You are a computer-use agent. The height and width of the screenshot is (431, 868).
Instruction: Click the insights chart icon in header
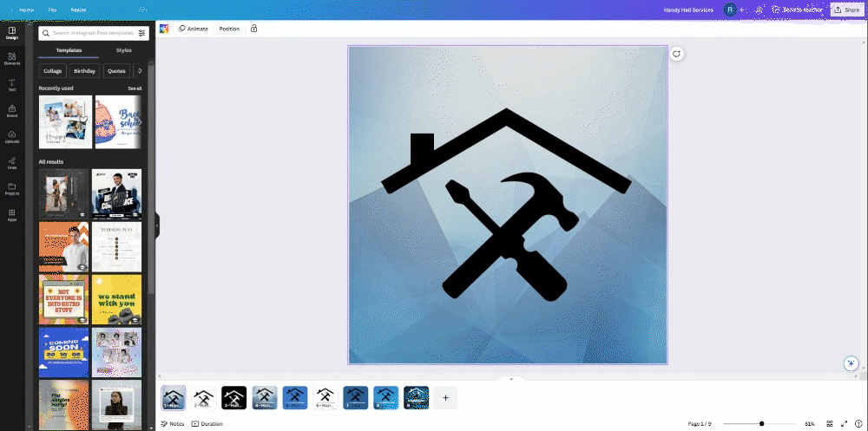point(759,10)
